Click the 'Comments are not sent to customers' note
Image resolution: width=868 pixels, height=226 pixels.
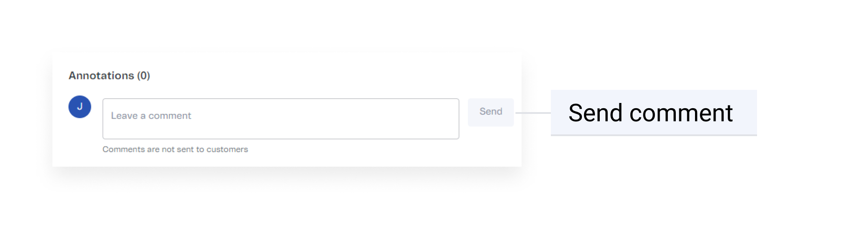175,150
